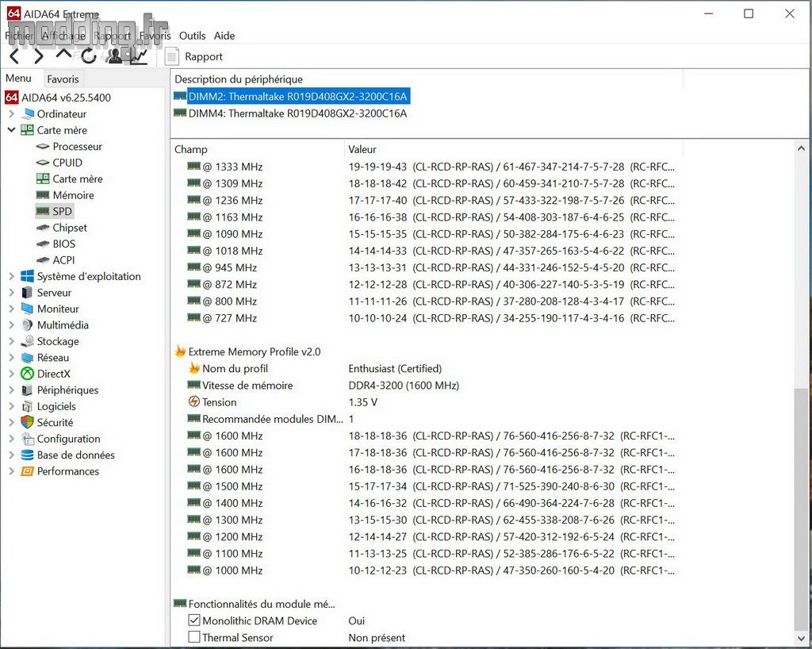The height and width of the screenshot is (649, 812).
Task: Open the Chipset page via its chip icon
Action: 43,228
